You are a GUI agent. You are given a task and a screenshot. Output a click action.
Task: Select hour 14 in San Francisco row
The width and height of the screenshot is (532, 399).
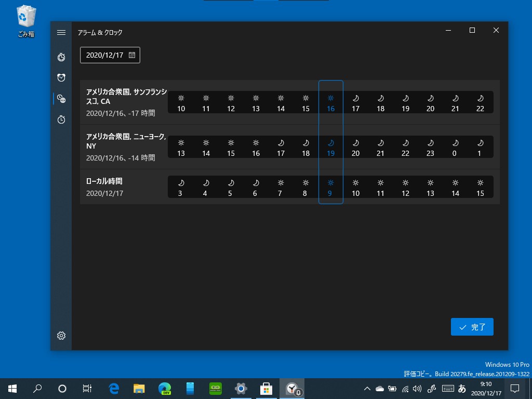click(281, 103)
